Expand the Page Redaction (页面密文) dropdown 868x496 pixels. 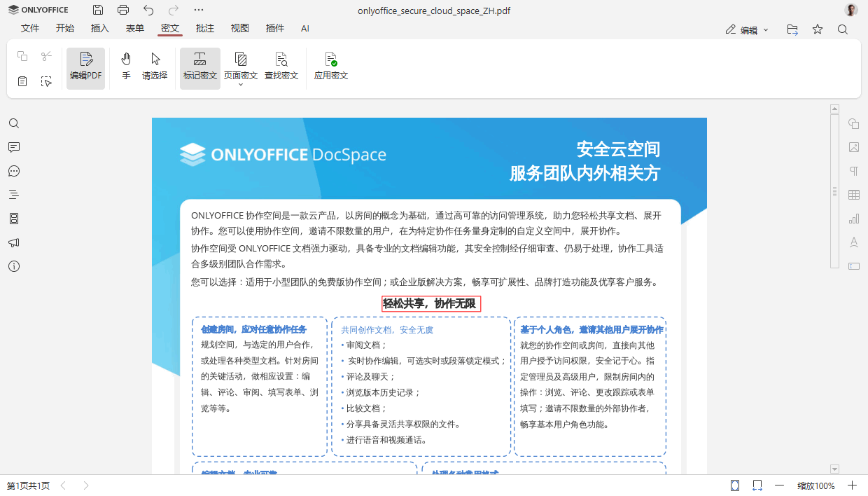pos(241,84)
